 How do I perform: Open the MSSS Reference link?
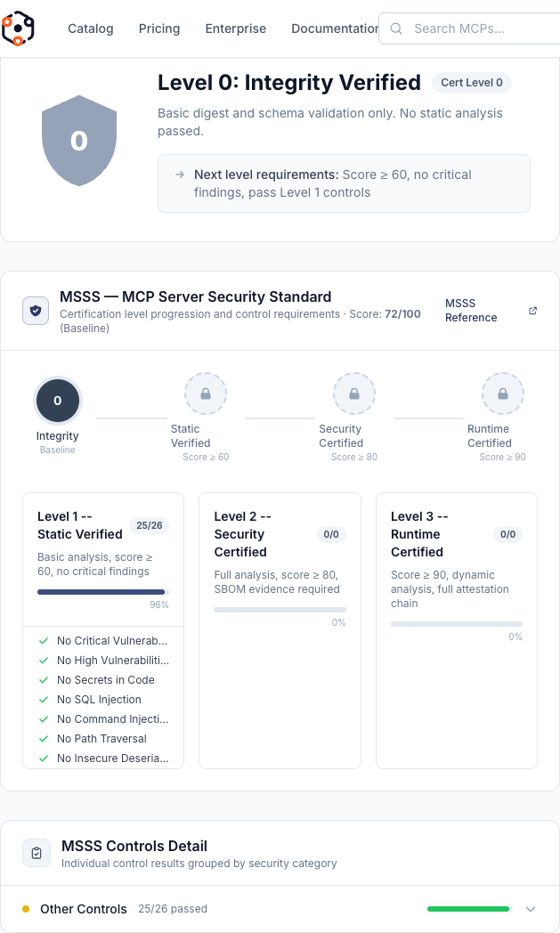pos(471,311)
